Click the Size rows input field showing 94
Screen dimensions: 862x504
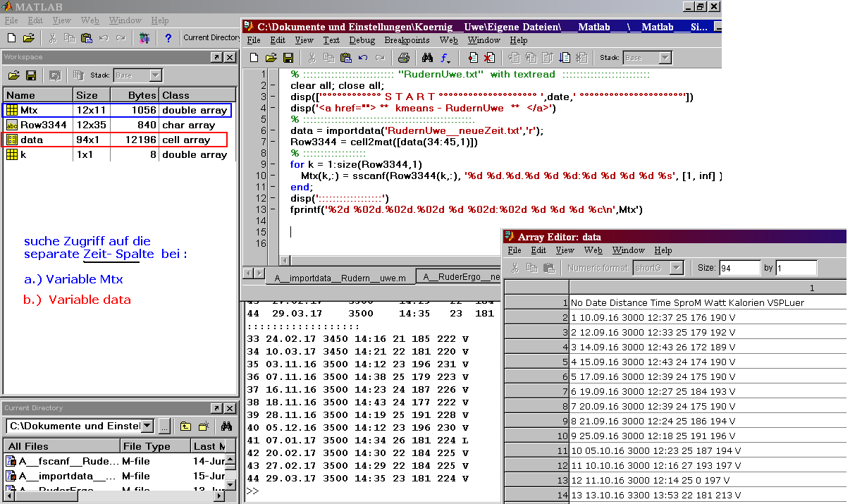coord(739,268)
